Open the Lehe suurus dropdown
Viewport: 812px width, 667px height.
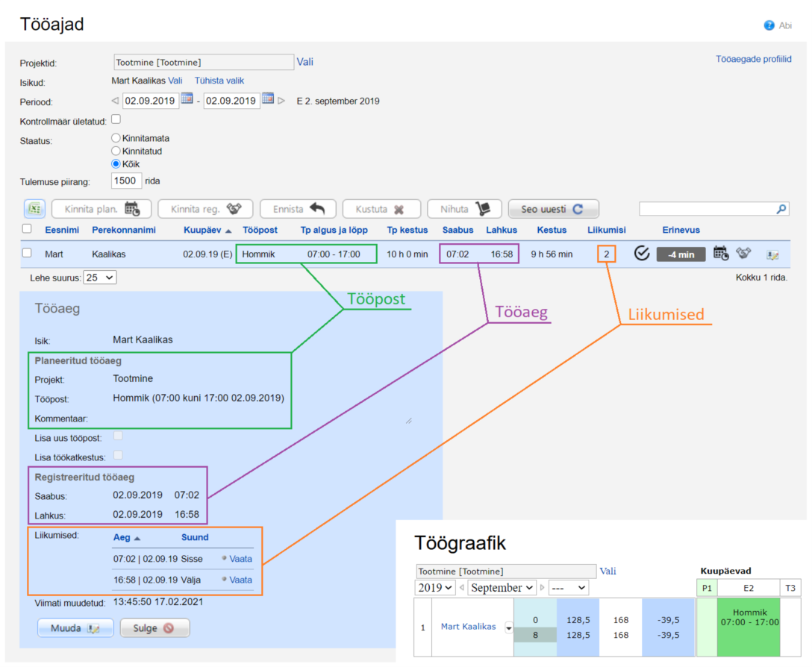[x=100, y=278]
